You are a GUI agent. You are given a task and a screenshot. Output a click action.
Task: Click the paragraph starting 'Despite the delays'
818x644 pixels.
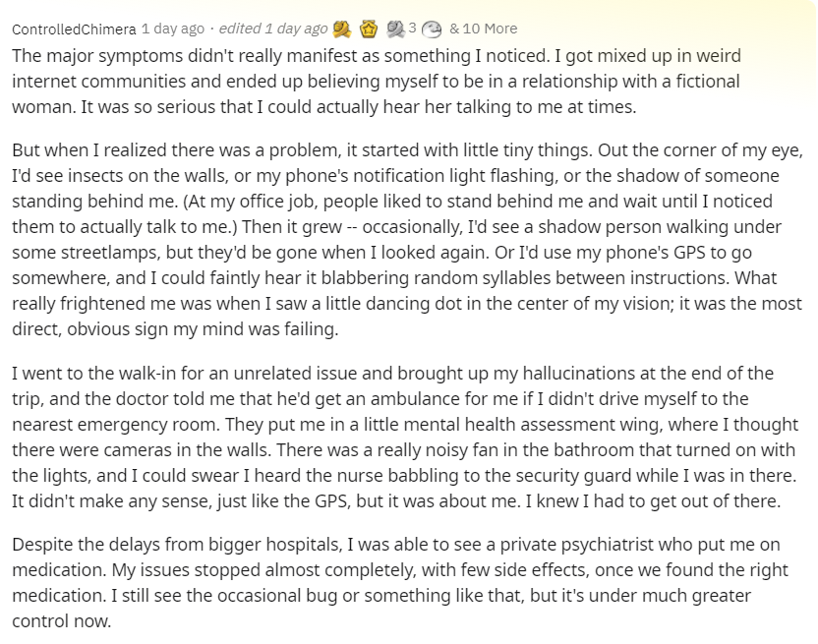(400, 582)
